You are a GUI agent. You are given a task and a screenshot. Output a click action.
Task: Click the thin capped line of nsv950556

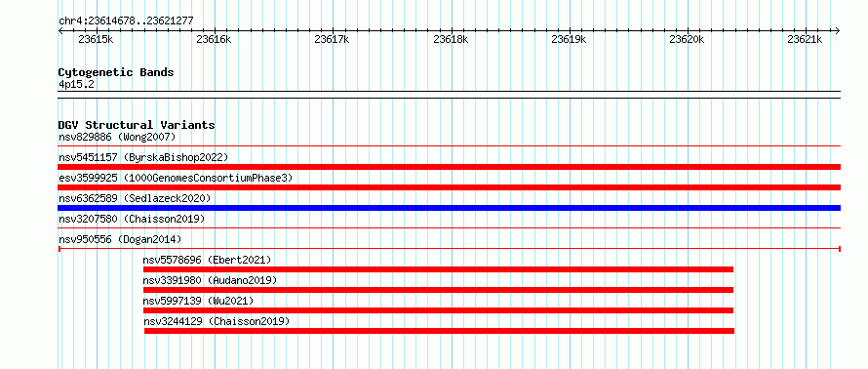(449, 249)
